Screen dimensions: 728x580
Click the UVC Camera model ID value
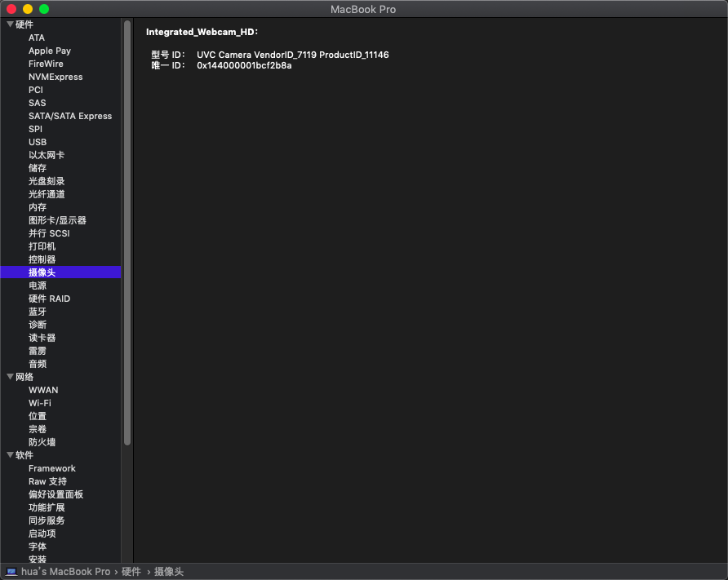(x=292, y=55)
